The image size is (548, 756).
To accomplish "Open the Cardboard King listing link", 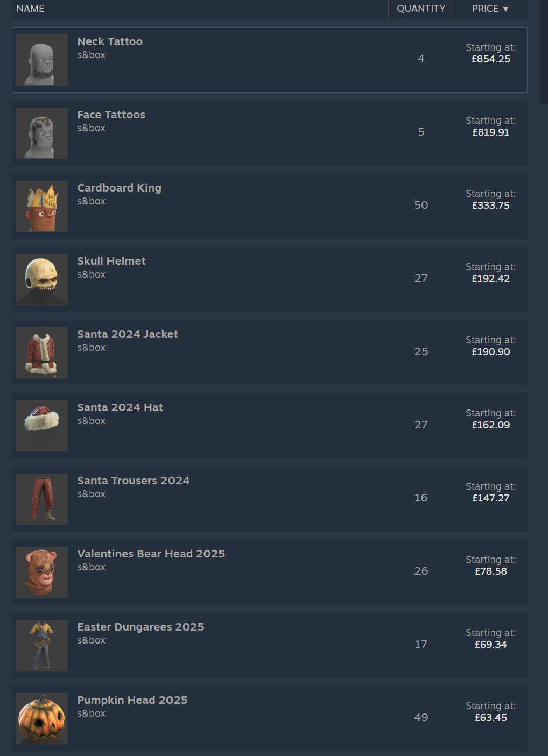I will click(x=119, y=188).
